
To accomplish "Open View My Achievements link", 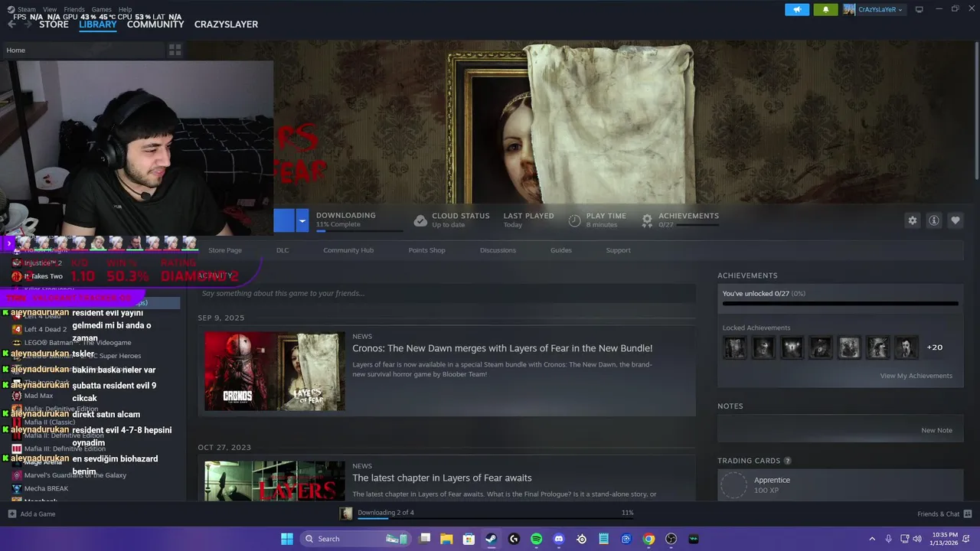I will 916,376.
